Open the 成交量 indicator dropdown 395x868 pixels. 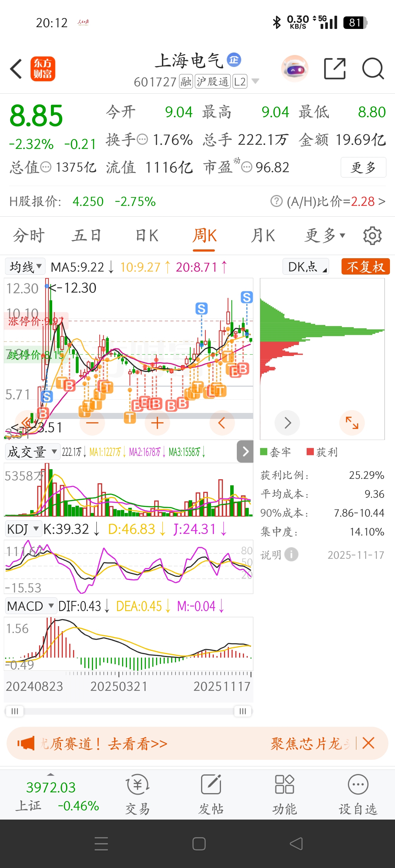tap(32, 452)
